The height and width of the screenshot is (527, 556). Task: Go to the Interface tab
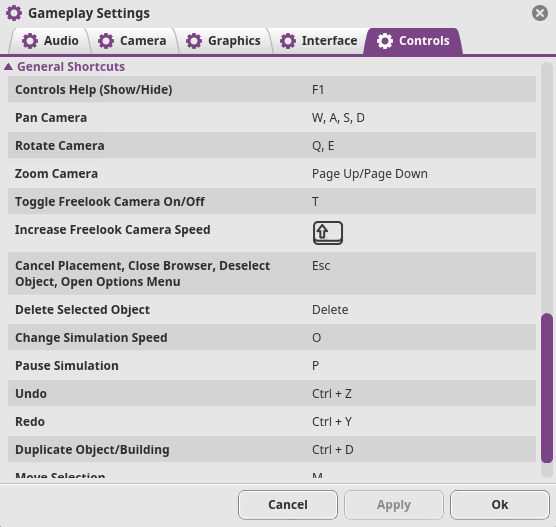pos(318,41)
